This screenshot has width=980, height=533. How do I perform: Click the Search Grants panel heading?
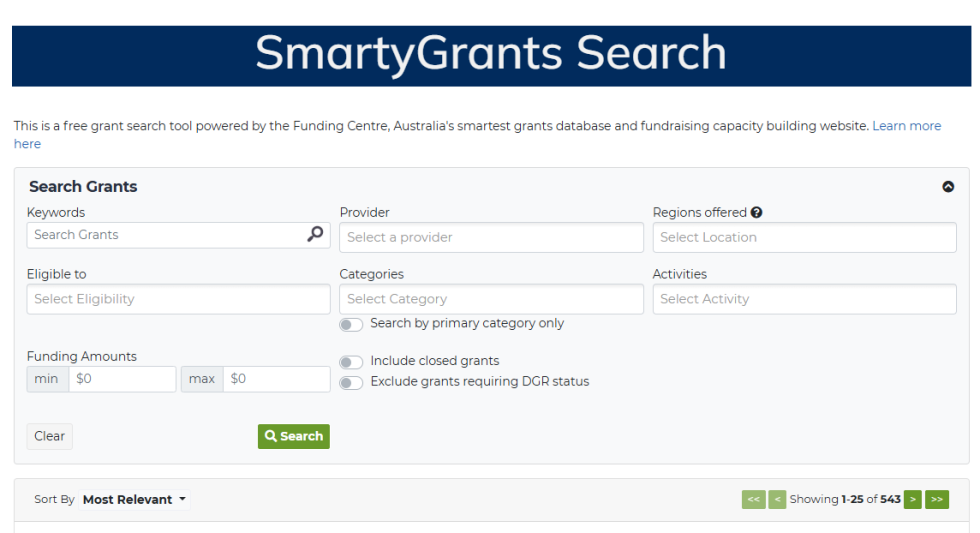83,187
